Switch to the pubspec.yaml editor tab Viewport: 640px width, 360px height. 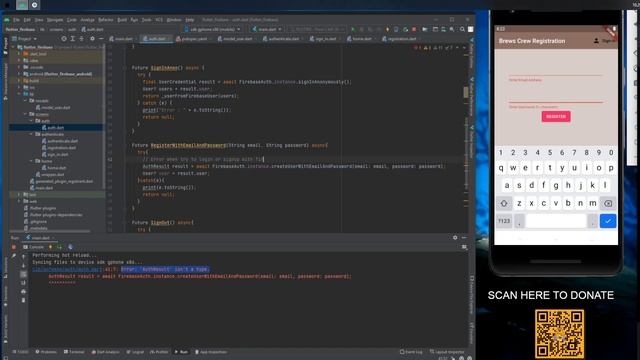[x=192, y=39]
